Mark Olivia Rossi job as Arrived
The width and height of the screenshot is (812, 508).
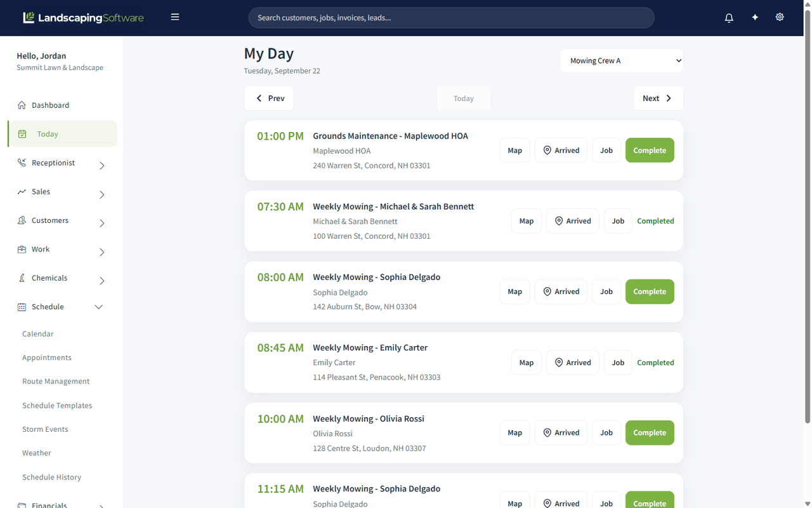pyautogui.click(x=561, y=432)
